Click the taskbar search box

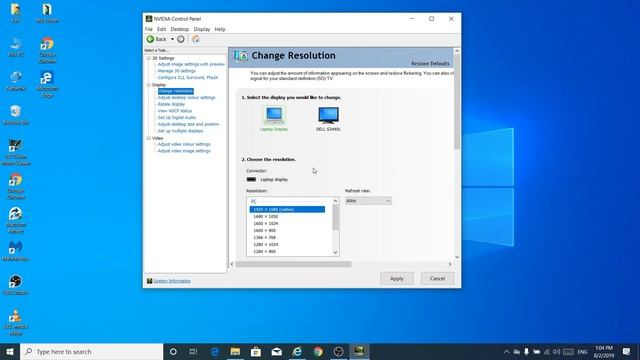[92, 351]
